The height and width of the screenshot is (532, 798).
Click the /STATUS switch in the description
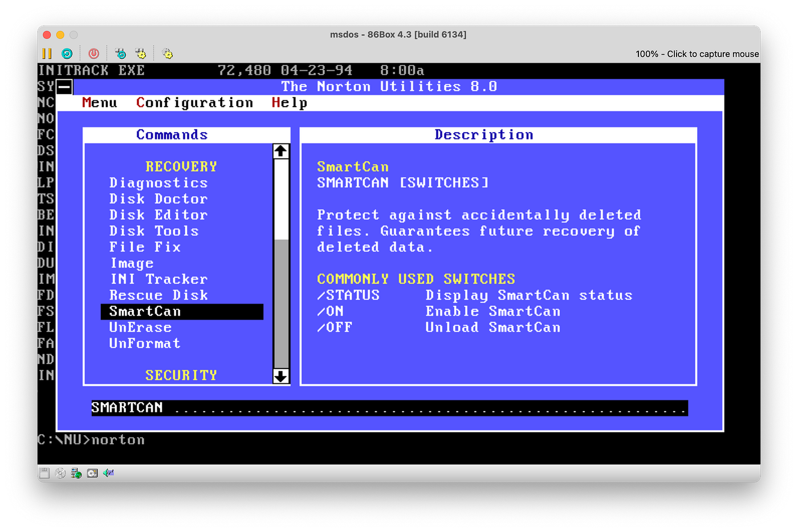(x=348, y=295)
